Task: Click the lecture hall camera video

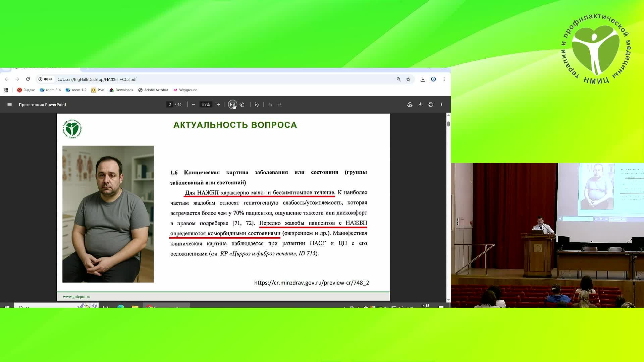Action: tap(547, 235)
